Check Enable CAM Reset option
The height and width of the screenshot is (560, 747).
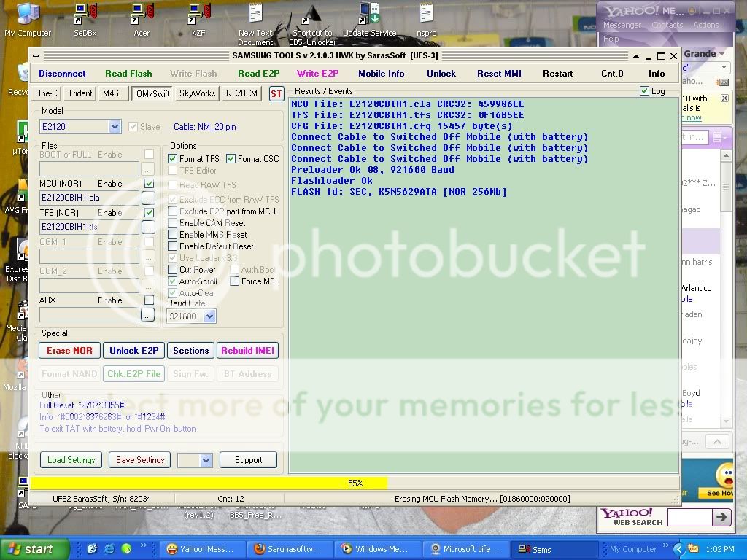point(172,223)
